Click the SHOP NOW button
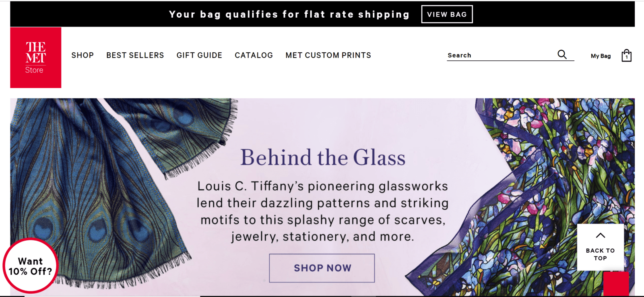644x297 pixels. coord(322,268)
